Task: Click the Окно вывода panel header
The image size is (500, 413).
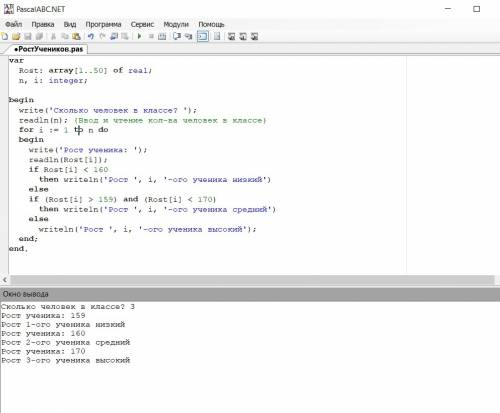Action: (250, 294)
